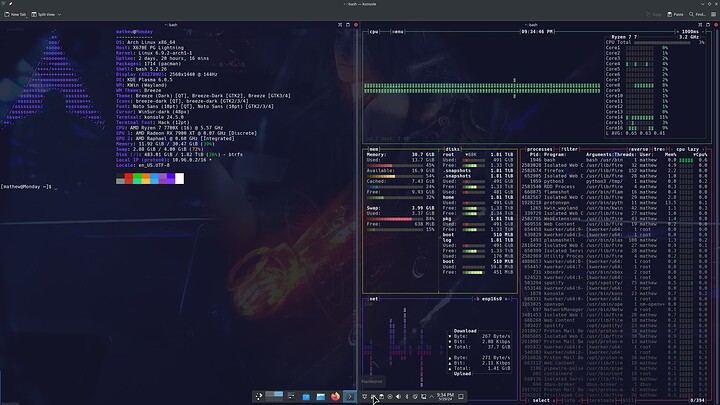Click the show desktop icon on panel

(x=461, y=397)
